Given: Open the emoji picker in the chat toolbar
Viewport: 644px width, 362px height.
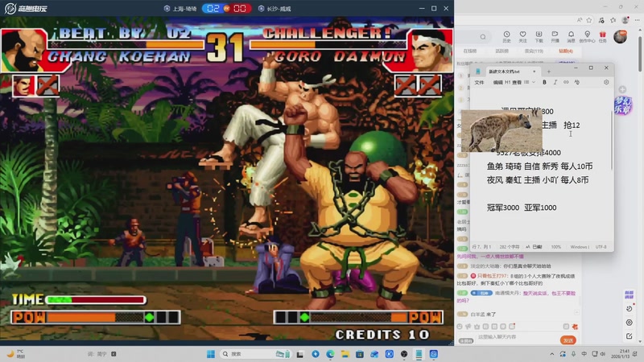Looking at the screenshot, I should (460, 327).
